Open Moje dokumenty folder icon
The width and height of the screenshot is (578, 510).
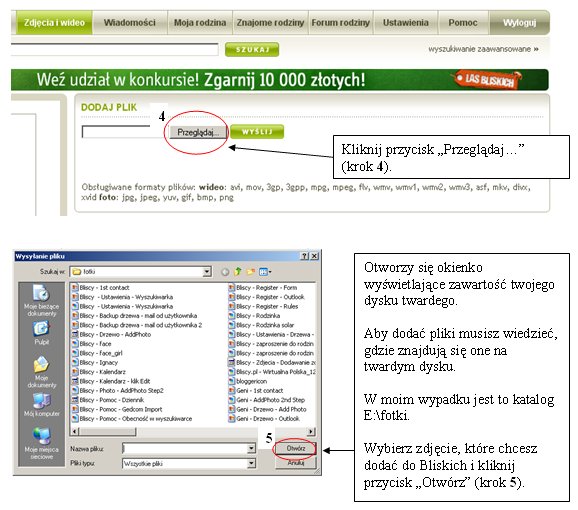point(41,371)
